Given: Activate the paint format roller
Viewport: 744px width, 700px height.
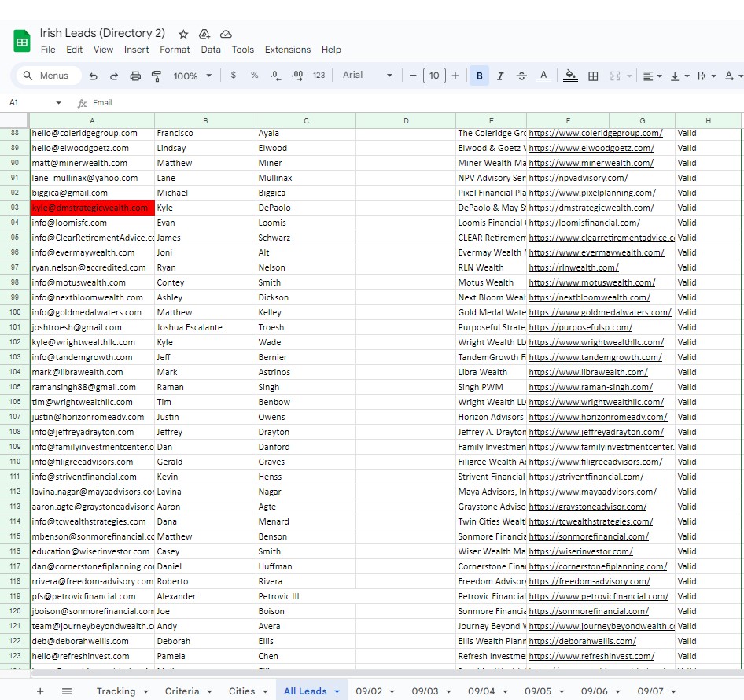Looking at the screenshot, I should tap(156, 76).
